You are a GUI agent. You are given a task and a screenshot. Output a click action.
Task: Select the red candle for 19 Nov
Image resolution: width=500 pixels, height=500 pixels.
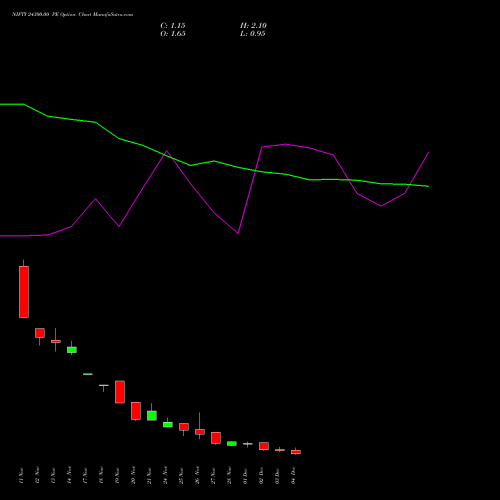(x=120, y=392)
